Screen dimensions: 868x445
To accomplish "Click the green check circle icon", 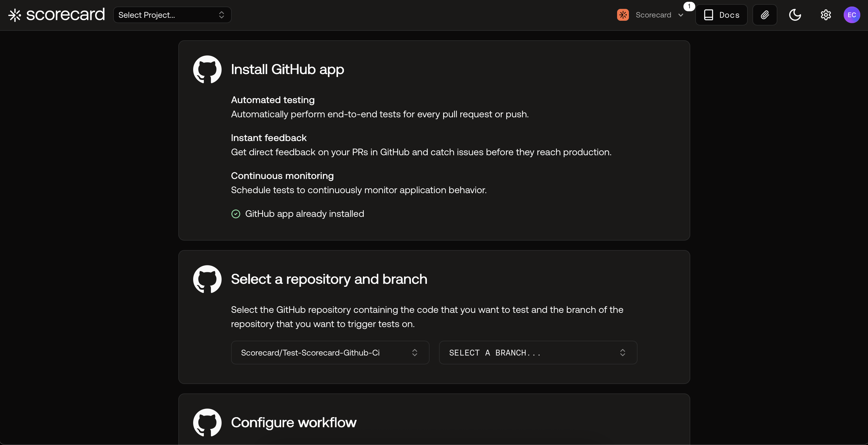I will pyautogui.click(x=236, y=214).
